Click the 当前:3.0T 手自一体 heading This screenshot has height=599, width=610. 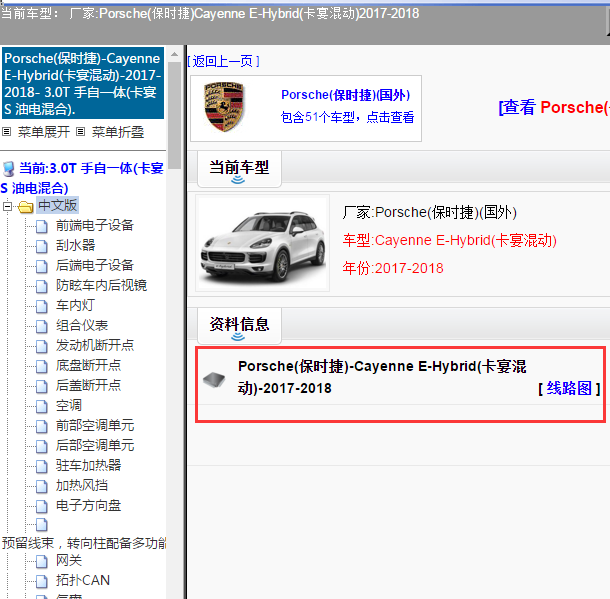coord(82,178)
